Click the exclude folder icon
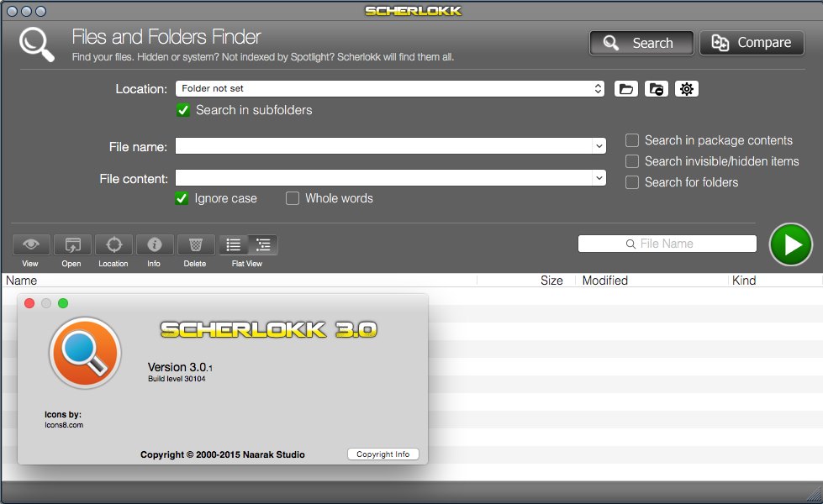 pyautogui.click(x=656, y=89)
